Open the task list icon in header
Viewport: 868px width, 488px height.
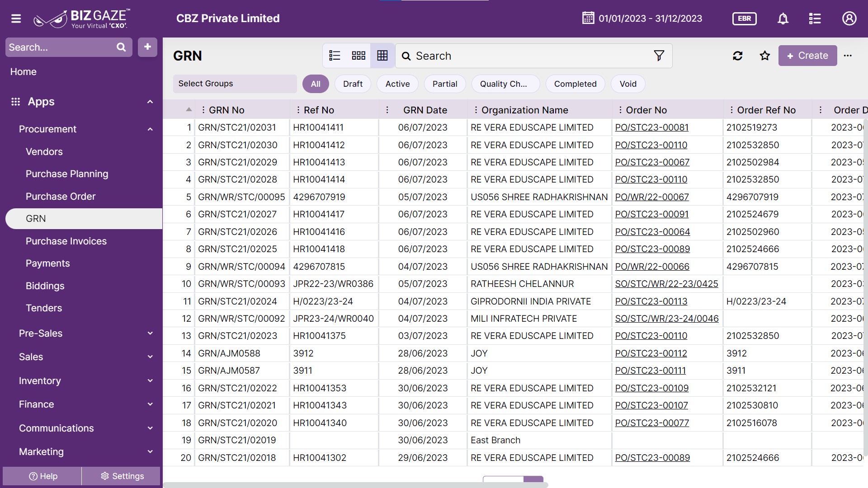click(815, 19)
